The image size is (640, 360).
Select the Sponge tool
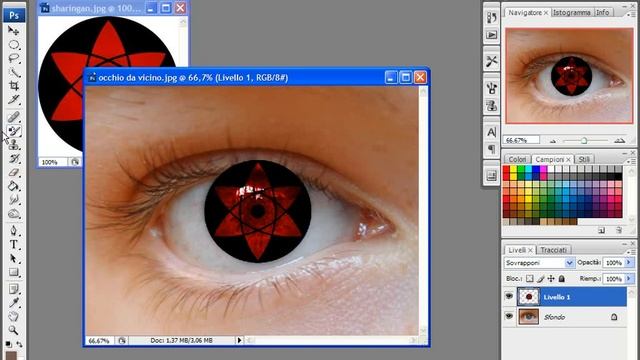pyautogui.click(x=13, y=213)
